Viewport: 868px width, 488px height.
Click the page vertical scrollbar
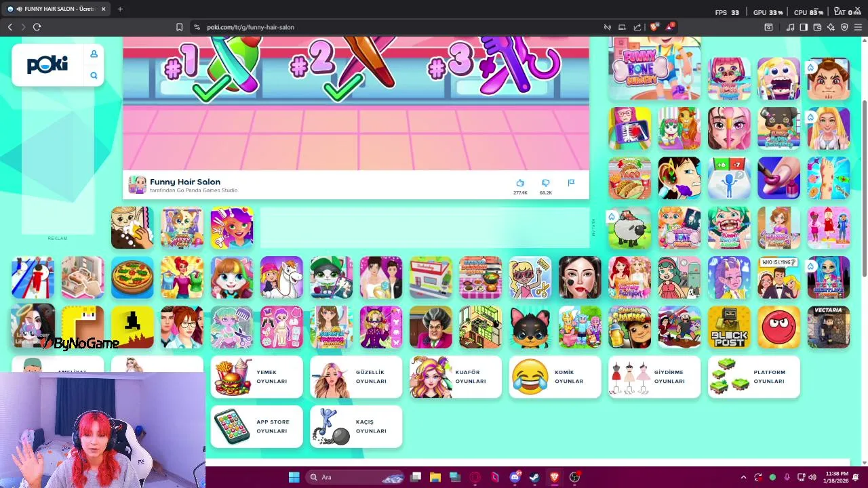(x=864, y=188)
